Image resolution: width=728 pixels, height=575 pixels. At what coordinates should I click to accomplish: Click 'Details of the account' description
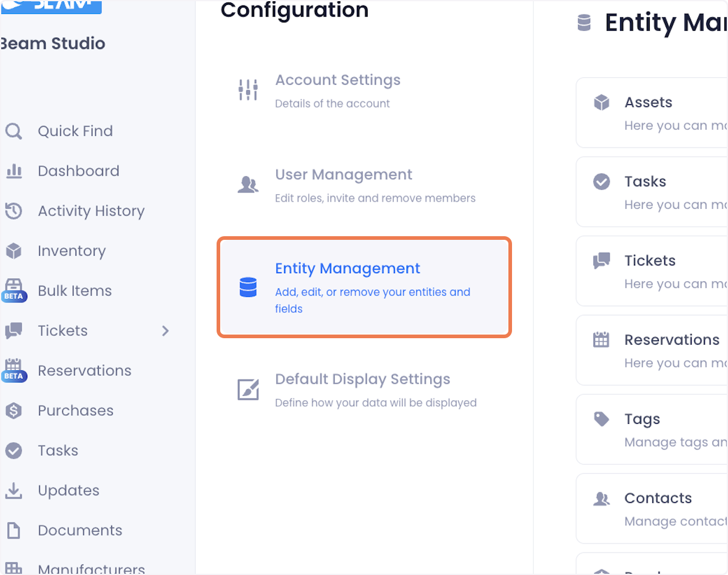point(332,103)
